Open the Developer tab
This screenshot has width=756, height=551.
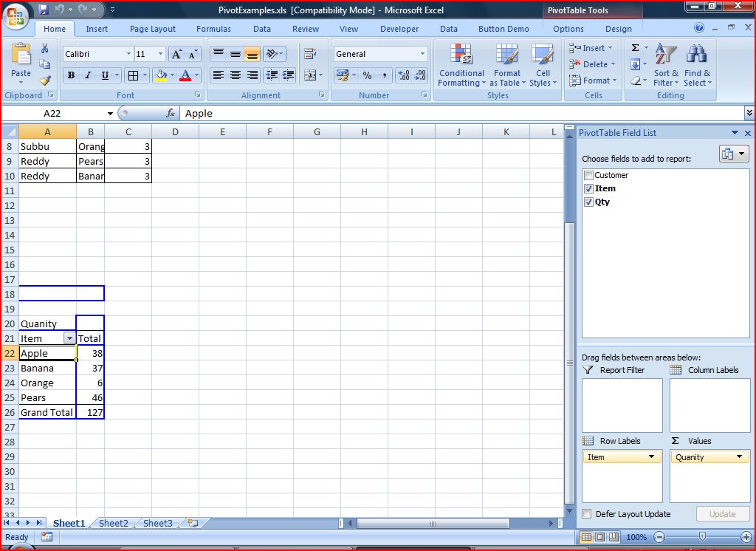pyautogui.click(x=399, y=29)
